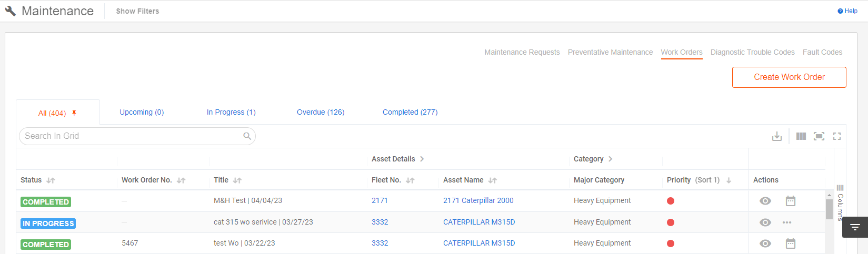Click the Major Category column header
This screenshot has width=868, height=254.
(x=599, y=180)
